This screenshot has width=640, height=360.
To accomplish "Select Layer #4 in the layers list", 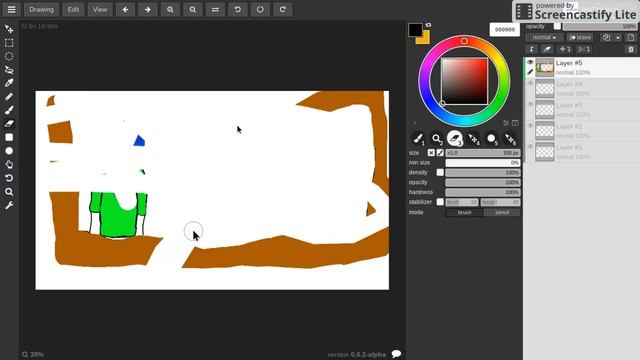I will [582, 88].
